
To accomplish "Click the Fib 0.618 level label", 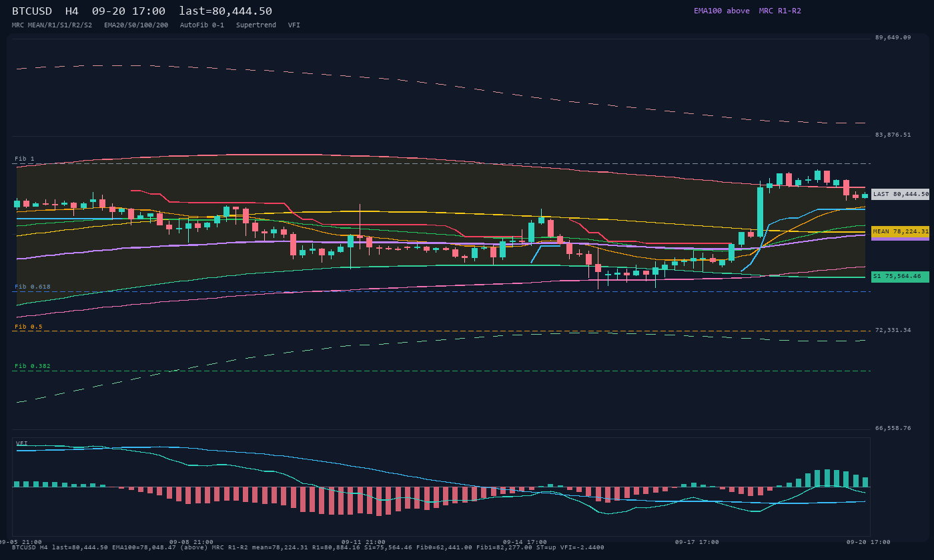I will coord(33,287).
